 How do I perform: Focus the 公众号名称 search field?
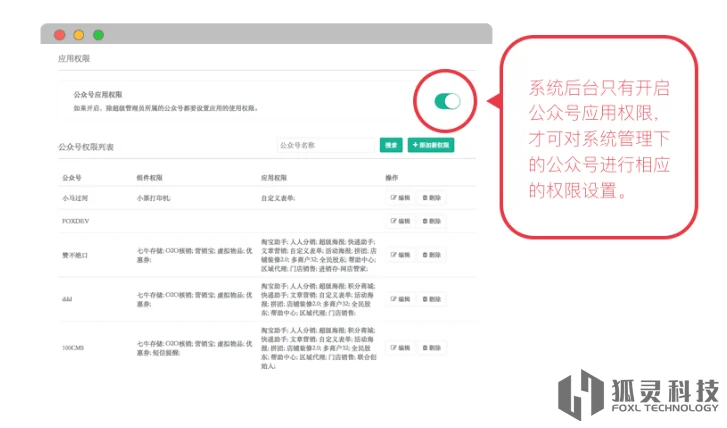(325, 145)
